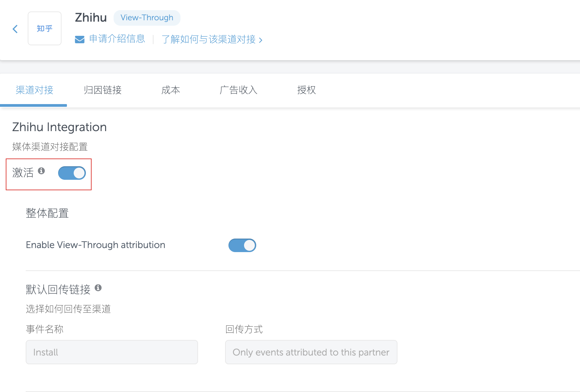
Task: Switch to the 渠道对接 tab
Action: (x=34, y=90)
